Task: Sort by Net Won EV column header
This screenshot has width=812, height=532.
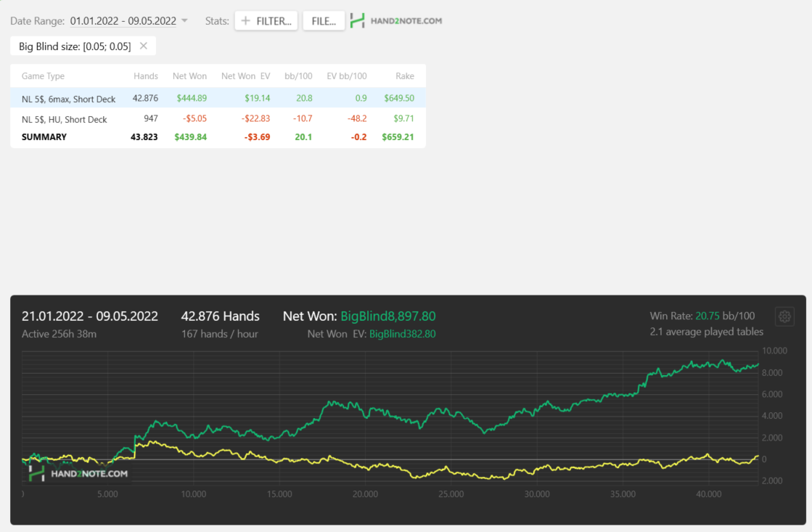Action: [245, 75]
